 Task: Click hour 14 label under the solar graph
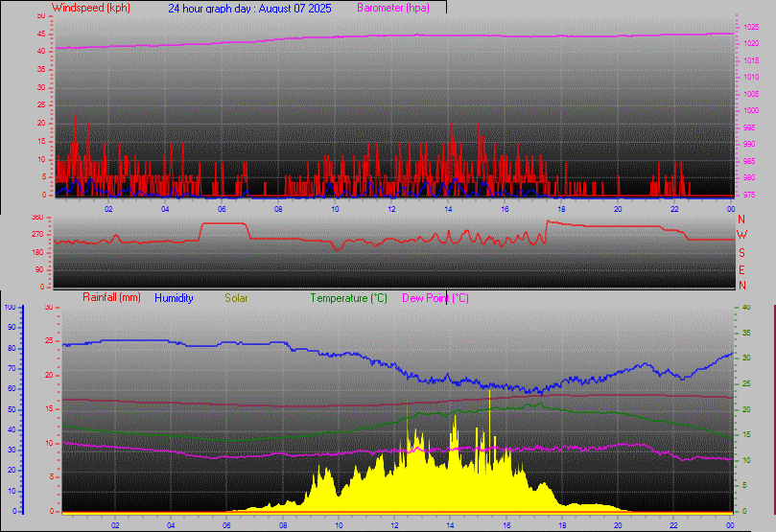[451, 525]
